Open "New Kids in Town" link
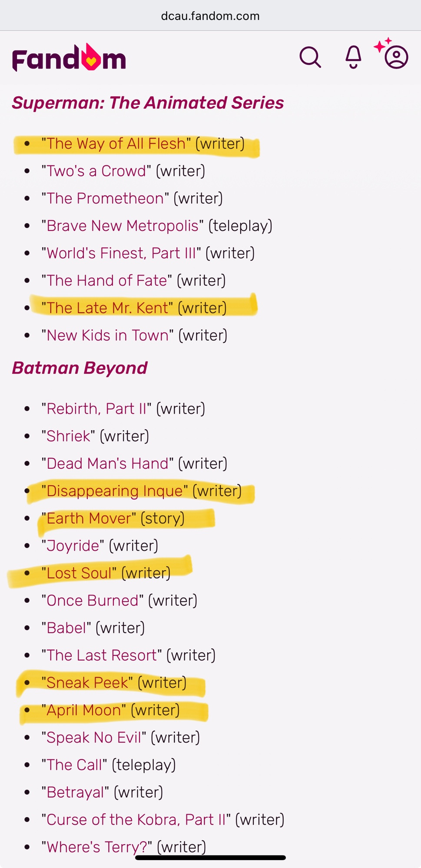Image resolution: width=421 pixels, height=868 pixels. click(107, 335)
